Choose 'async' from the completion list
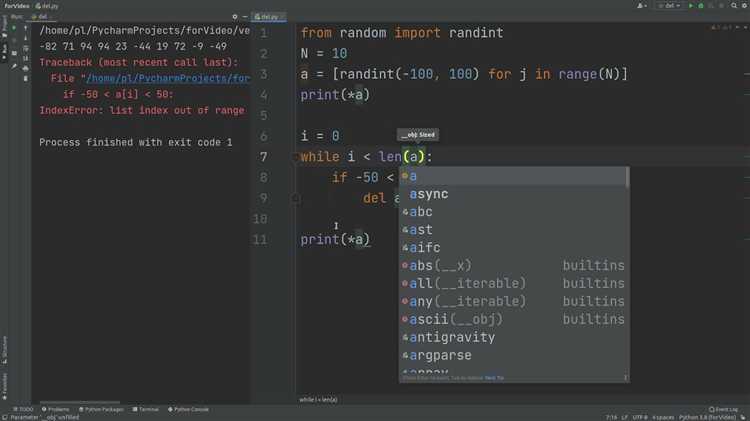The height and width of the screenshot is (421, 750). (x=513, y=194)
